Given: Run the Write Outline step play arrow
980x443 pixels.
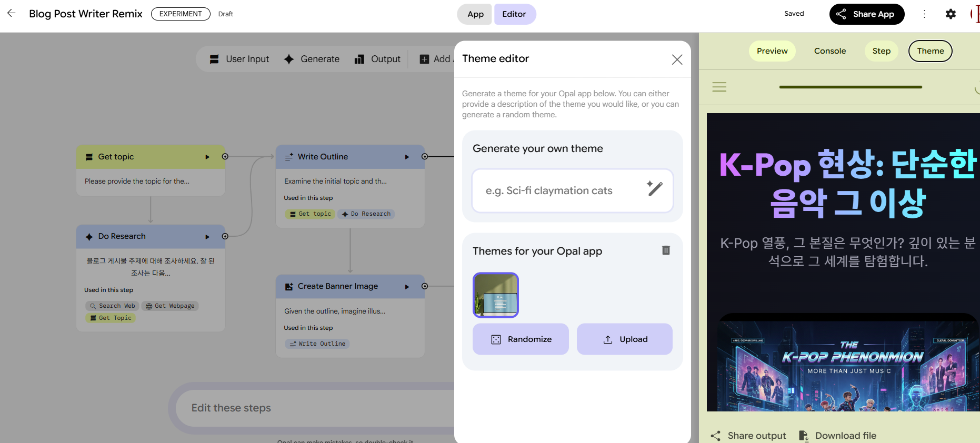Looking at the screenshot, I should pos(407,157).
